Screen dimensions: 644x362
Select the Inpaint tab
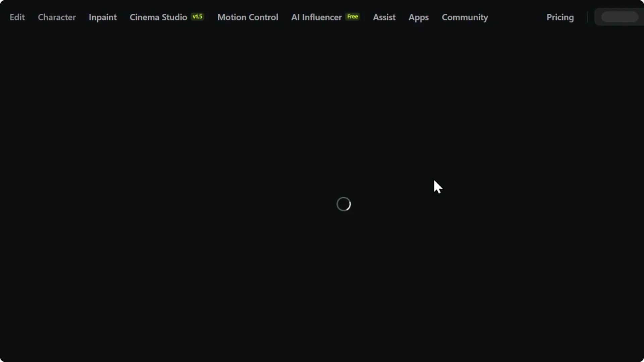103,17
